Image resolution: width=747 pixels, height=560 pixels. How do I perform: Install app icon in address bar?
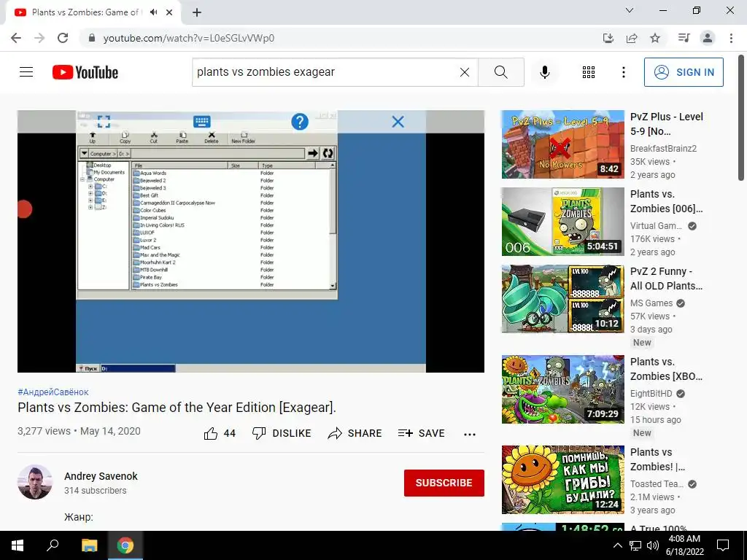pos(608,38)
